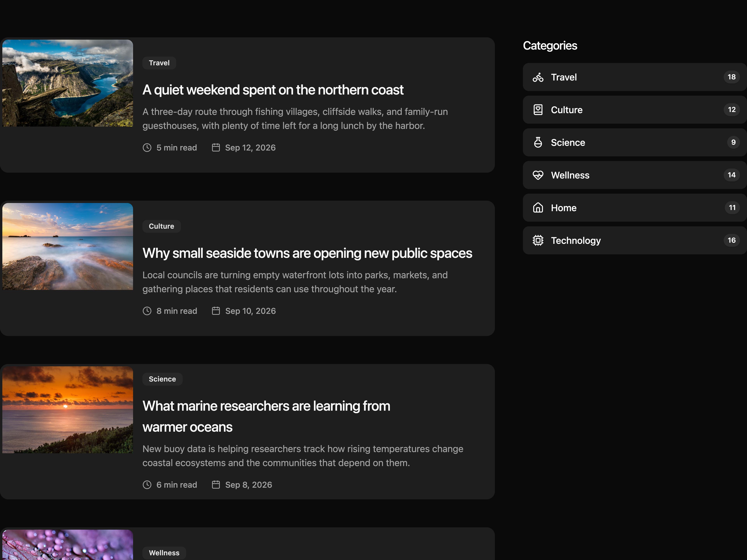Click the Travel tag on the first article

(159, 63)
